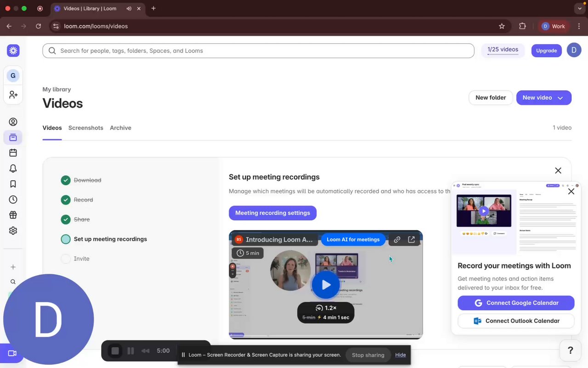View site information icon in address bar
588x368 pixels.
(56, 26)
